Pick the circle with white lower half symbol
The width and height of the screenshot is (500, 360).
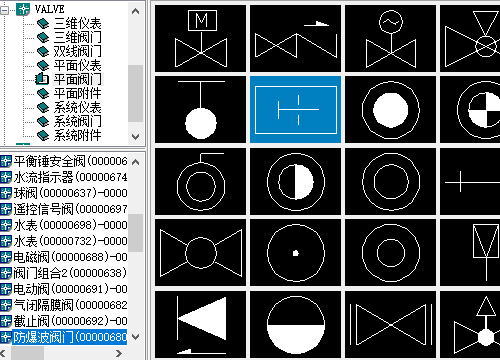point(295,324)
